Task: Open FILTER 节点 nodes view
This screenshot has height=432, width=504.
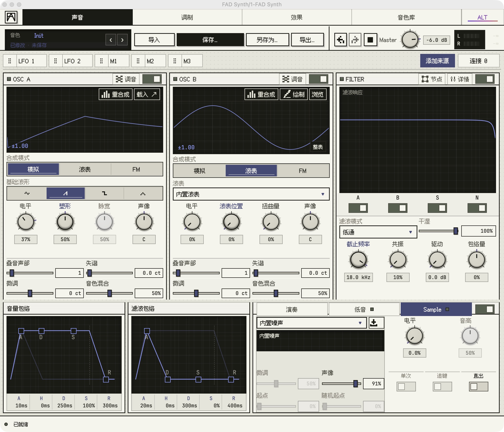Action: [432, 79]
